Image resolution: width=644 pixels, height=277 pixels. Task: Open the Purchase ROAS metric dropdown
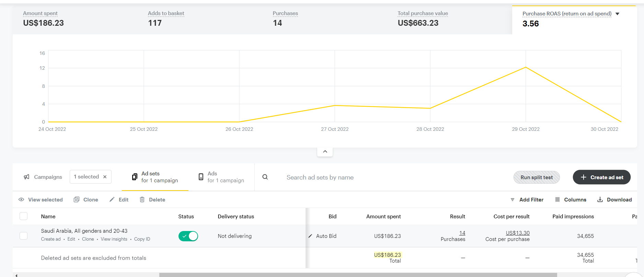618,14
